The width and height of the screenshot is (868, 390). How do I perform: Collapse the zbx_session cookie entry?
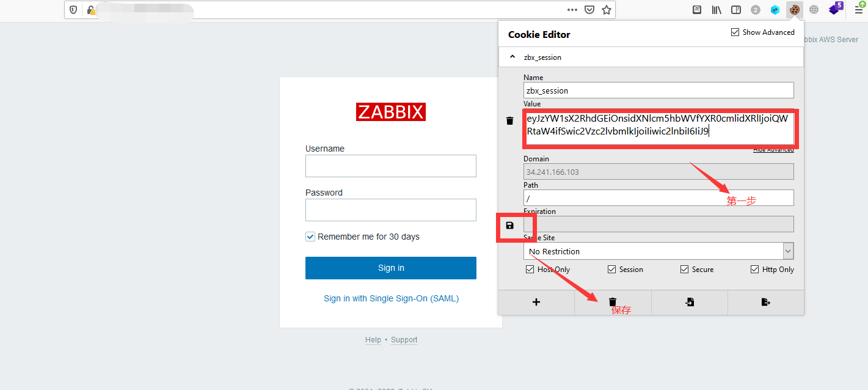pos(651,57)
